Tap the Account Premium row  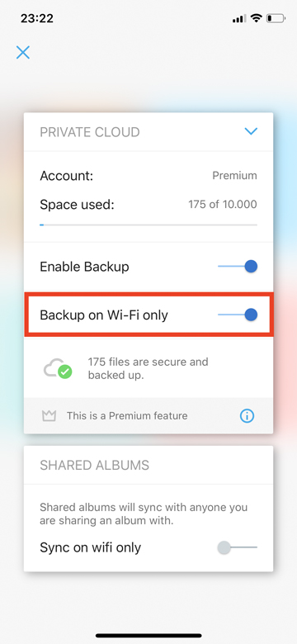pos(148,176)
